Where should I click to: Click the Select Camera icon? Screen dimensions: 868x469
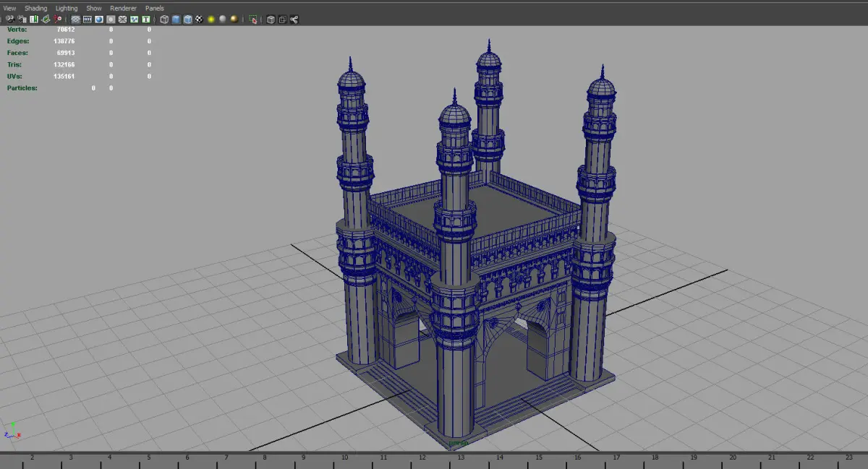[10, 20]
